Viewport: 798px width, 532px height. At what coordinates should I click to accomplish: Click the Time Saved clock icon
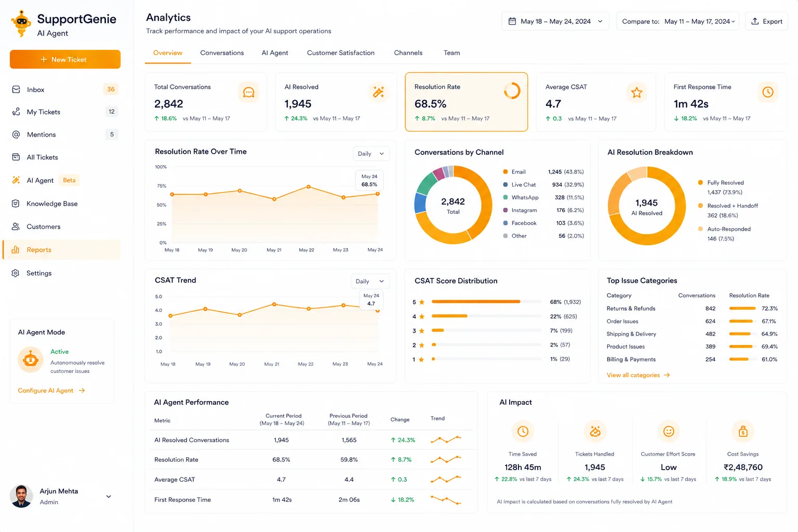pos(523,431)
